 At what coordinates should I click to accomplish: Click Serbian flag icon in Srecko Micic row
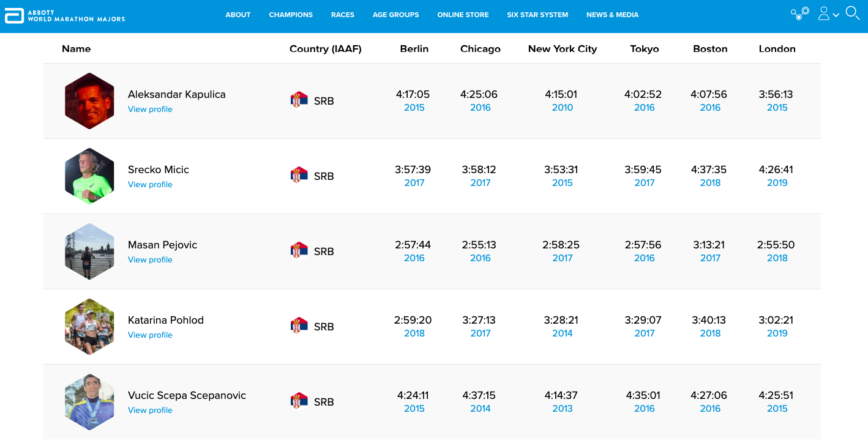pos(299,175)
